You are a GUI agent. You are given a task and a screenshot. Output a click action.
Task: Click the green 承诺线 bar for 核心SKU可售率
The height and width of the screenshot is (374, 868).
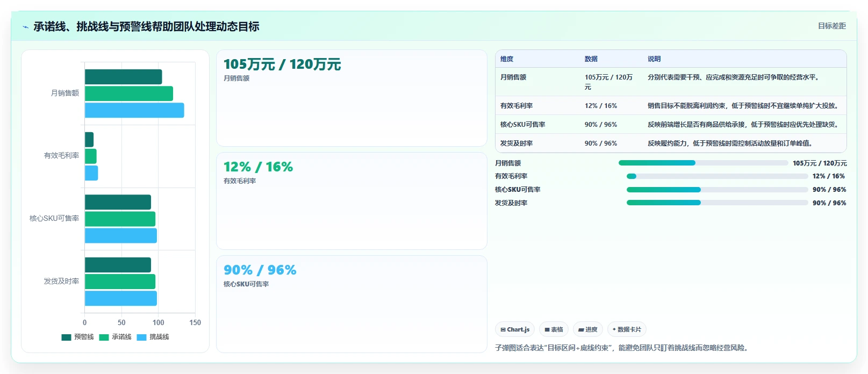coord(120,219)
